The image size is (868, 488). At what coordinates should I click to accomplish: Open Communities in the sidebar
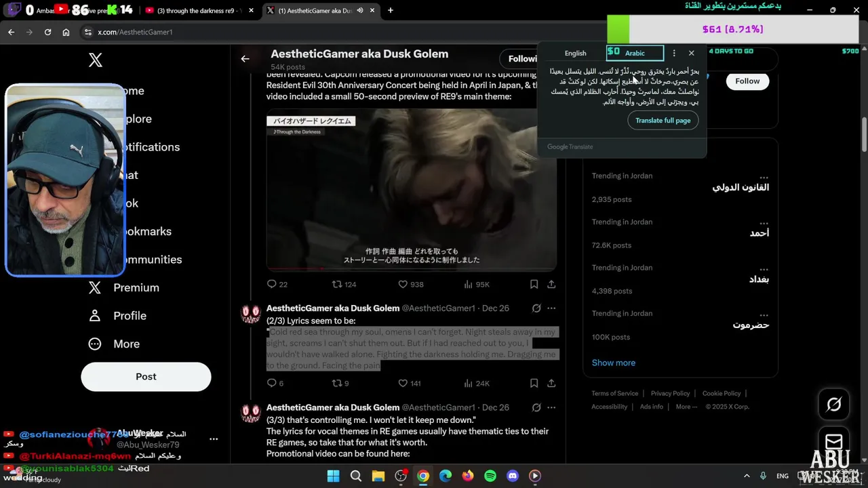[153, 260]
